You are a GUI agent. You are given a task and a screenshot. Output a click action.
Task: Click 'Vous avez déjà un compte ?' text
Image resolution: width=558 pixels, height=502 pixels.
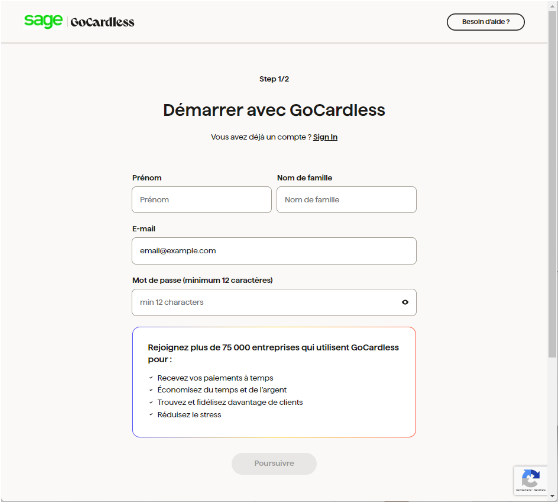(x=261, y=137)
